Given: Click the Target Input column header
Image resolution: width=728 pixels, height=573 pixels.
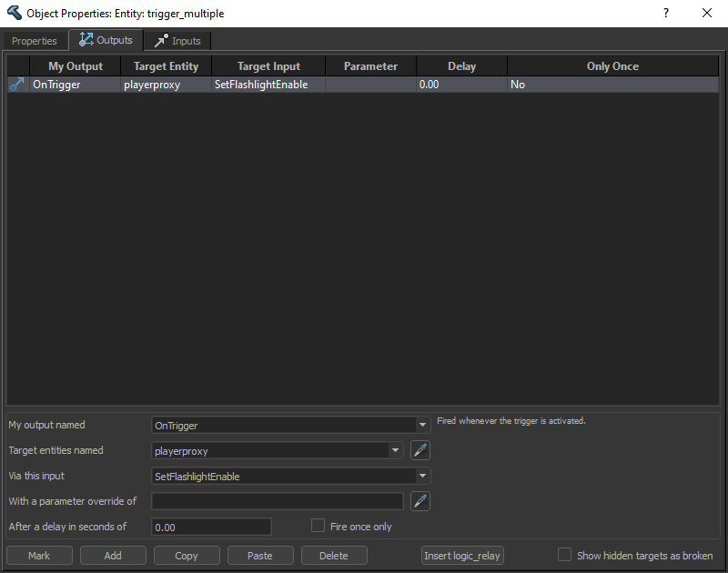Looking at the screenshot, I should pyautogui.click(x=268, y=65).
